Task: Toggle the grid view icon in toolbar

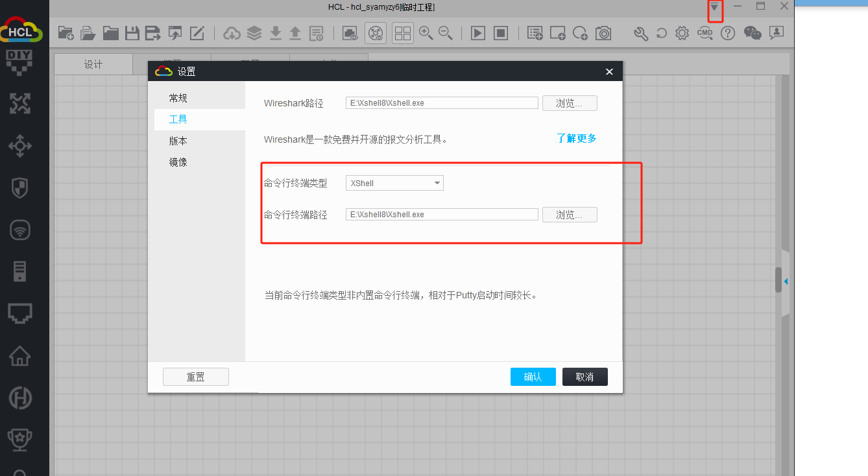Action: (403, 33)
